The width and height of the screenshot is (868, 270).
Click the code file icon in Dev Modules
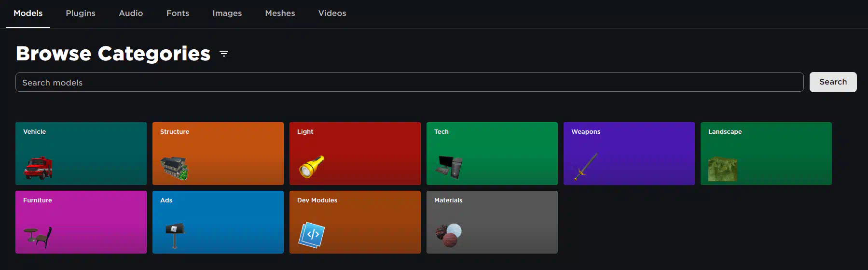tap(312, 235)
